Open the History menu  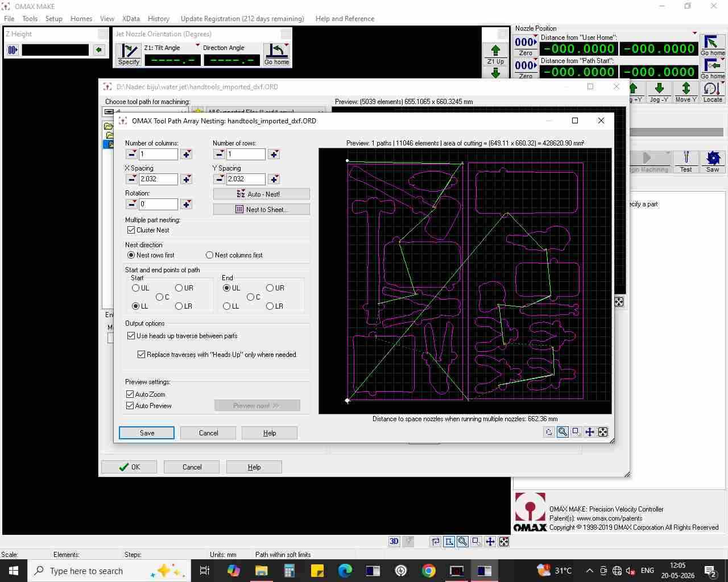pyautogui.click(x=159, y=19)
